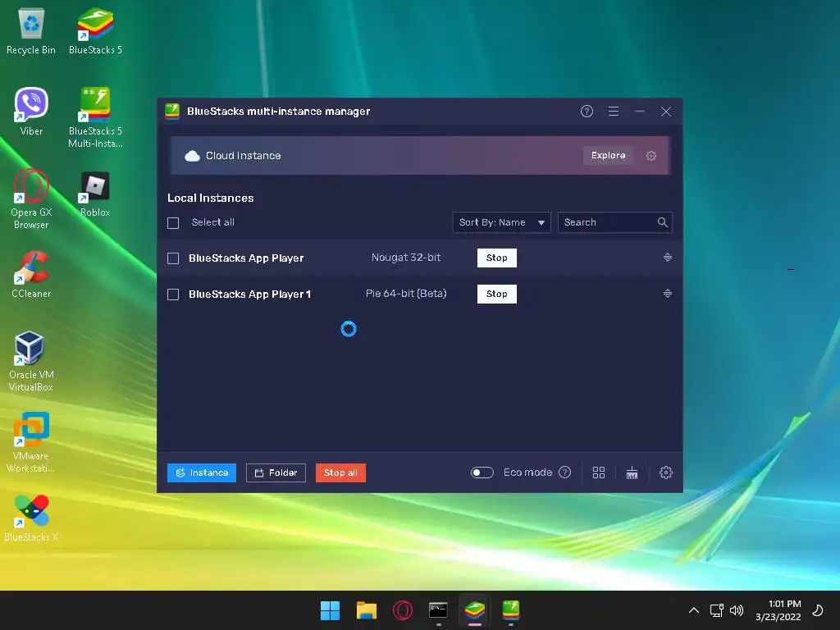This screenshot has width=840, height=630.
Task: Expand the system tray hidden icons chevron
Action: pyautogui.click(x=694, y=610)
